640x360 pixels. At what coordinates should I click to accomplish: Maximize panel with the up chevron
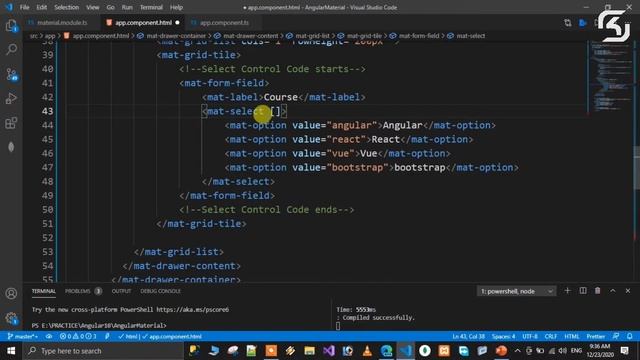pyautogui.click(x=613, y=291)
